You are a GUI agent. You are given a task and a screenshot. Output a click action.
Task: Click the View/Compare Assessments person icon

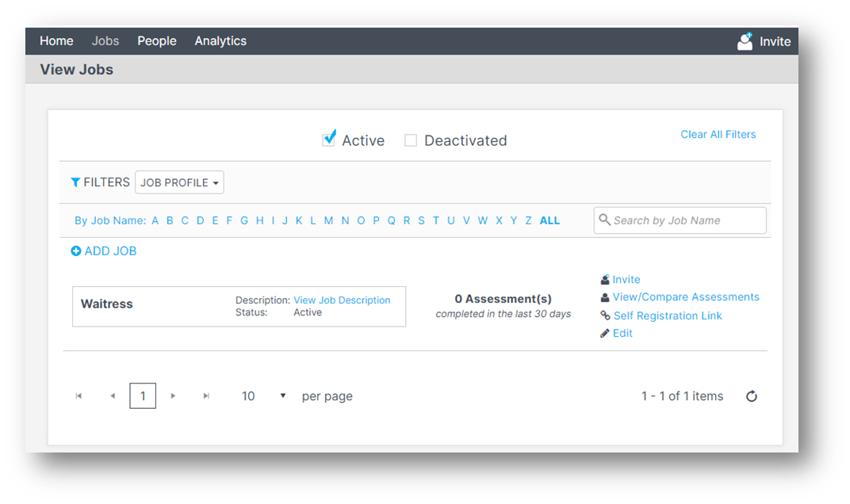click(x=604, y=296)
